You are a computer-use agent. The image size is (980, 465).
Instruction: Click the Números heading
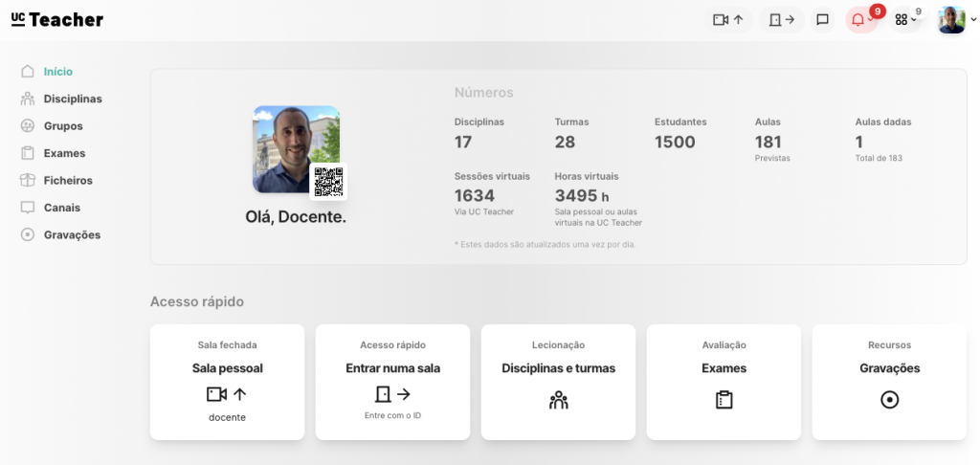483,93
